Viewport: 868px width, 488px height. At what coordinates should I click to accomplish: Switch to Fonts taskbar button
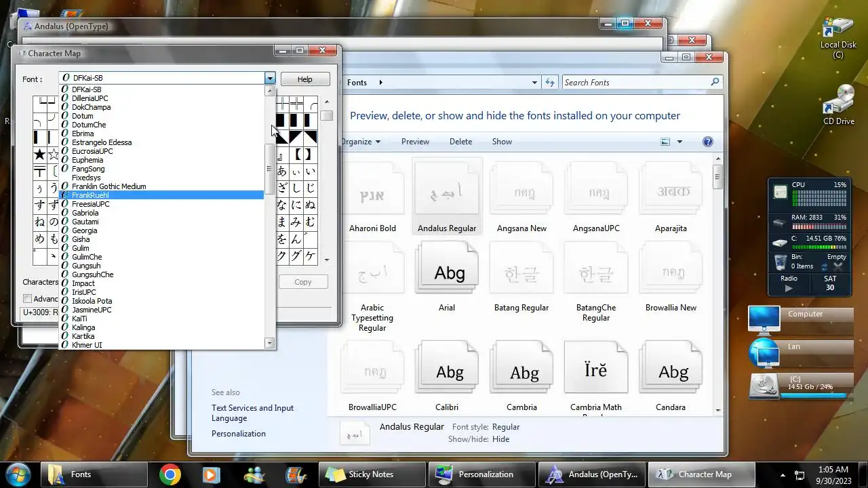(x=94, y=474)
